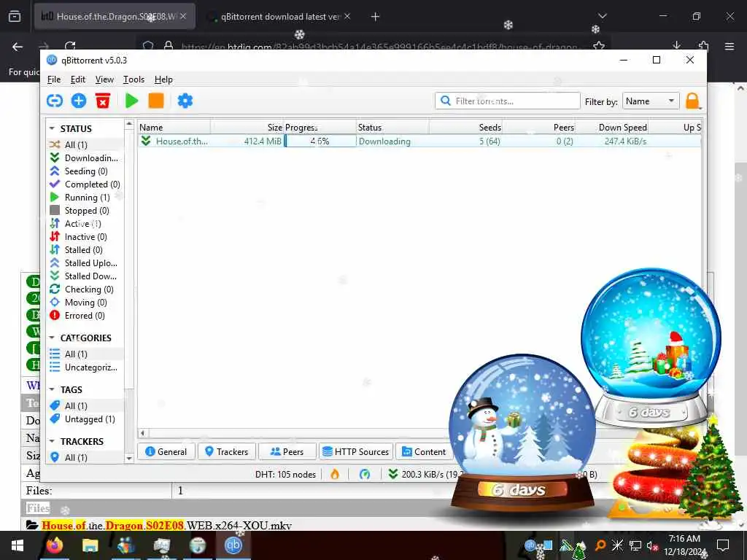
Task: Click the 4.6% progress bar
Action: pyautogui.click(x=320, y=141)
